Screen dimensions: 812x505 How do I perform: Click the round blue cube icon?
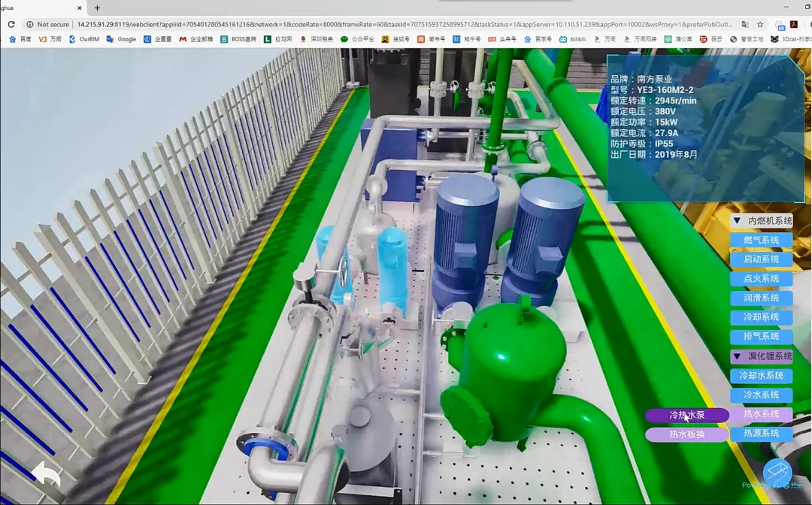pyautogui.click(x=777, y=473)
